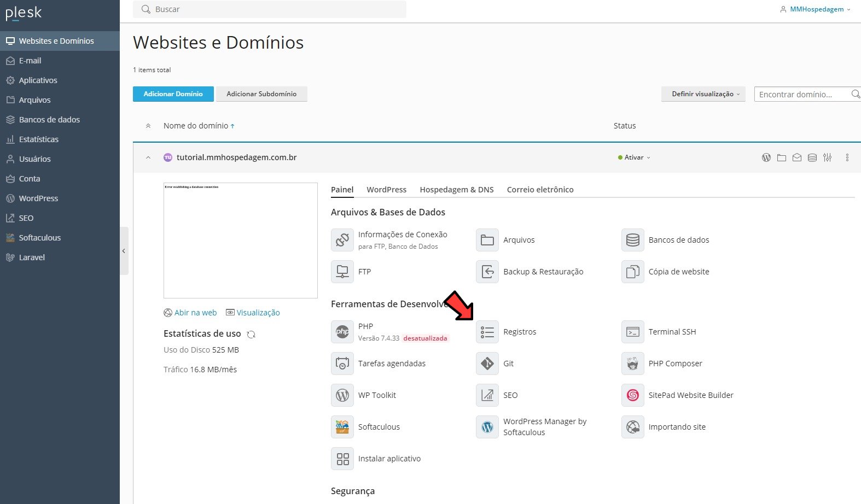The height and width of the screenshot is (504, 861).
Task: Launch the Terminal SSH icon
Action: (x=633, y=332)
